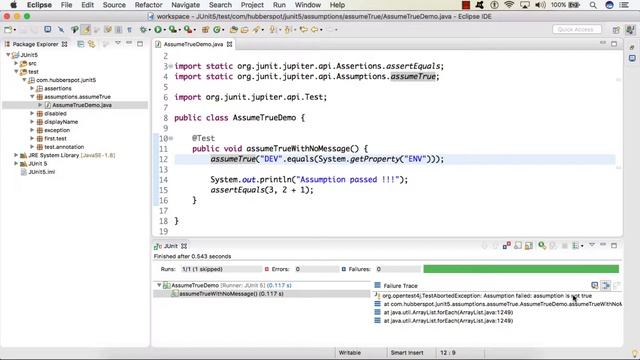640x360 pixels.
Task: Expand JRE System Library node
Action: [16, 155]
